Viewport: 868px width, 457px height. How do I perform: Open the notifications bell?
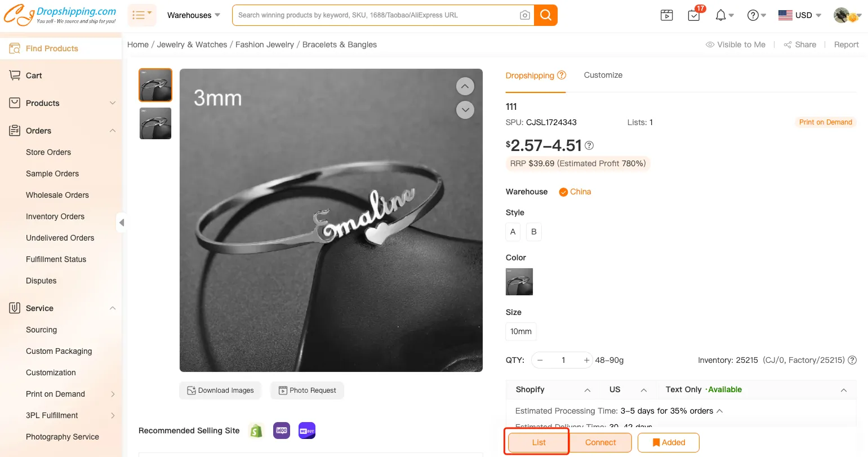tap(721, 15)
